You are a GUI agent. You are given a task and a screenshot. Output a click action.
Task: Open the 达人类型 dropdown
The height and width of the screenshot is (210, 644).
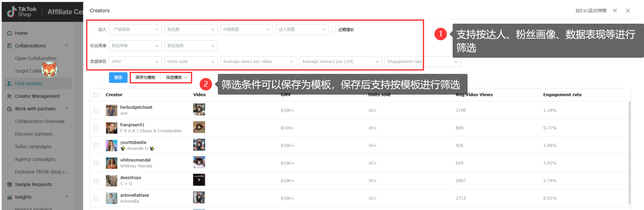pos(302,29)
